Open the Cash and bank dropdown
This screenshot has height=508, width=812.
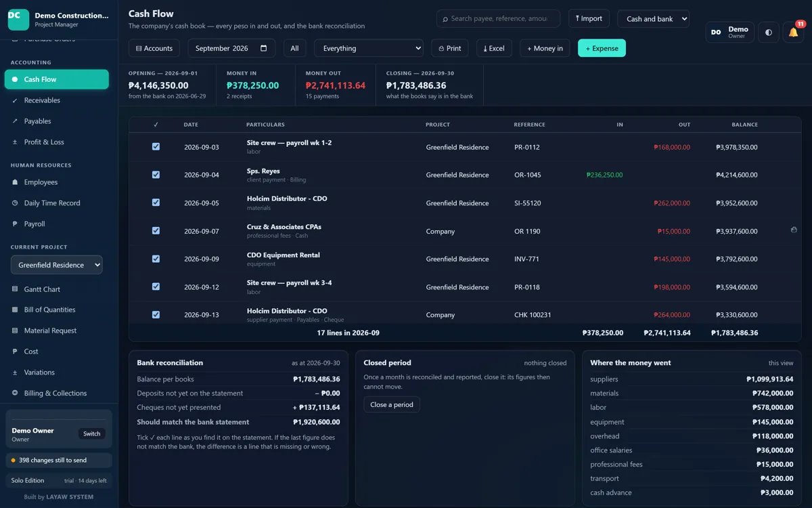(x=654, y=19)
